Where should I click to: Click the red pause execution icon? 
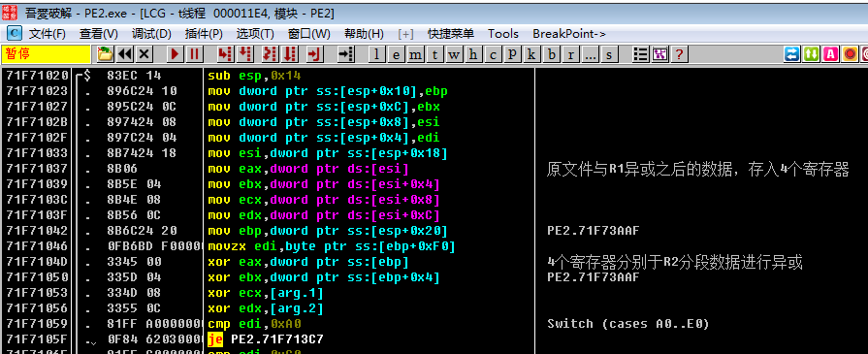195,53
